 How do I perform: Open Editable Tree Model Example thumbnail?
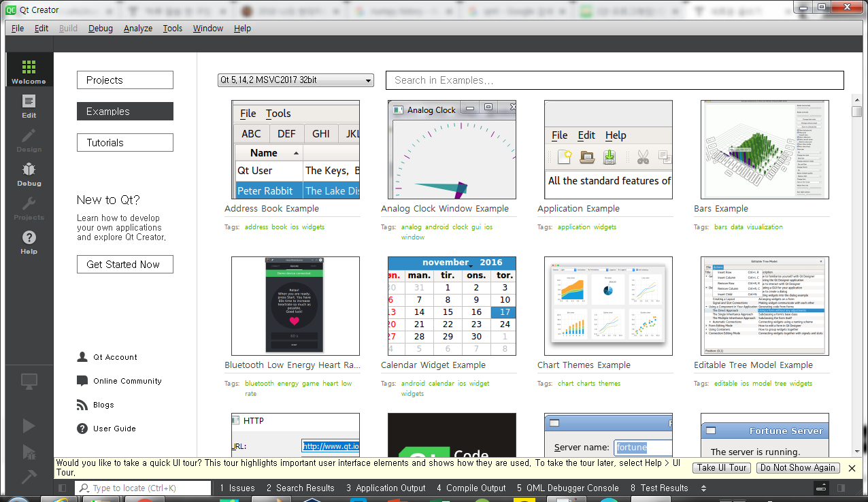pyautogui.click(x=765, y=306)
